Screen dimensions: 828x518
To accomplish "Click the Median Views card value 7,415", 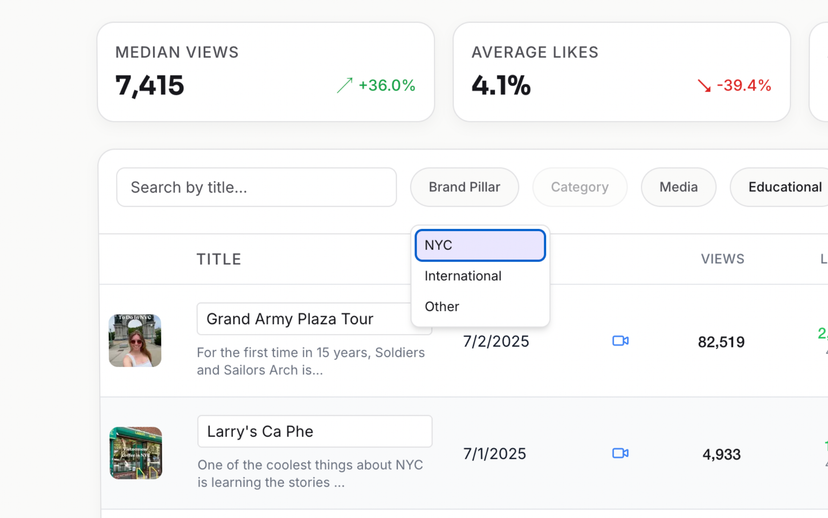I will tap(150, 86).
